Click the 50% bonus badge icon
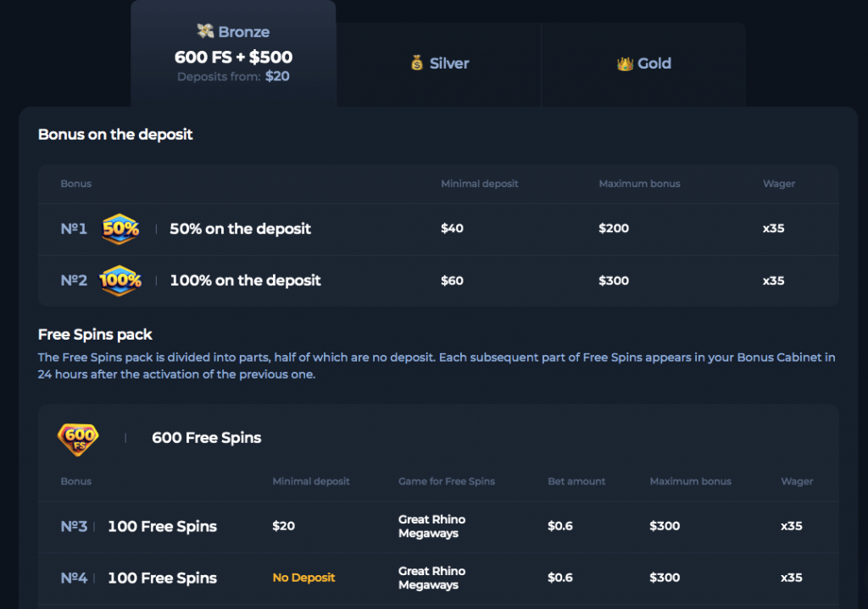Screen dimensions: 868x609 pyautogui.click(x=120, y=229)
